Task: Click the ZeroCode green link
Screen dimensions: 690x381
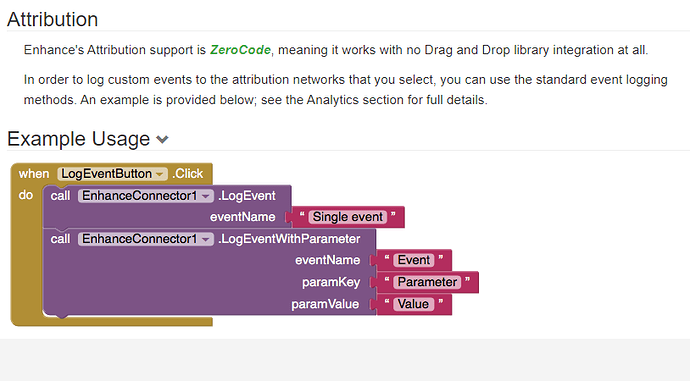Action: pos(240,50)
